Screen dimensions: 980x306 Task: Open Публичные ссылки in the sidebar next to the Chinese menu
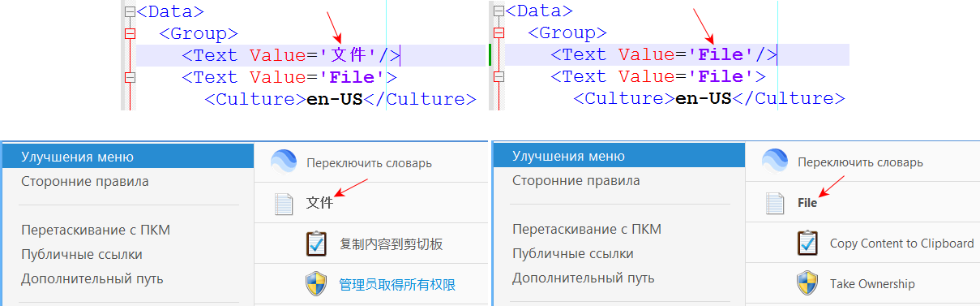pos(82,254)
